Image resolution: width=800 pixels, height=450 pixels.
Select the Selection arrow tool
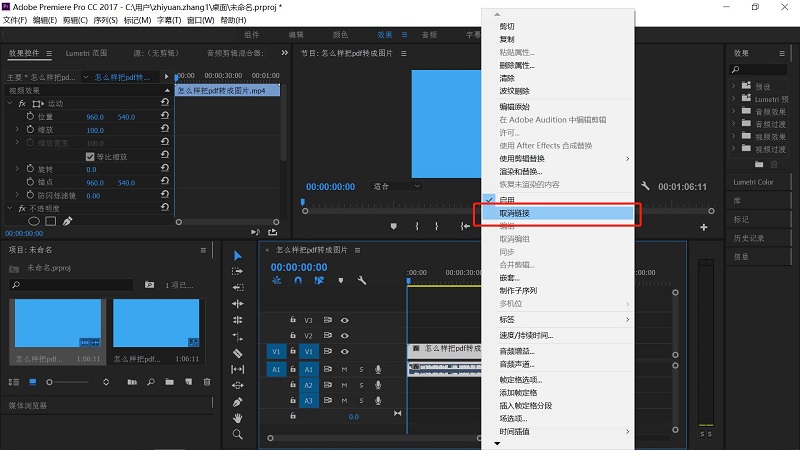pyautogui.click(x=237, y=255)
